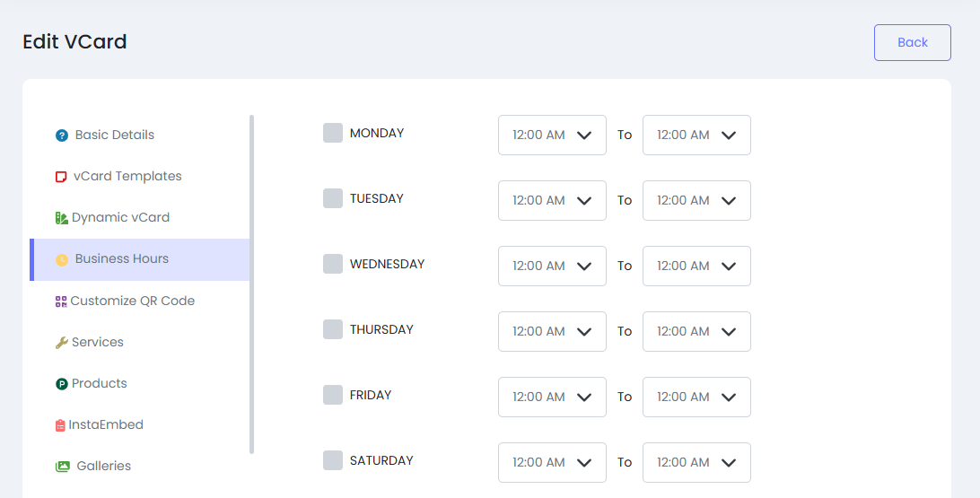Expand Tuesday end time dropdown
980x498 pixels.
[x=696, y=200]
